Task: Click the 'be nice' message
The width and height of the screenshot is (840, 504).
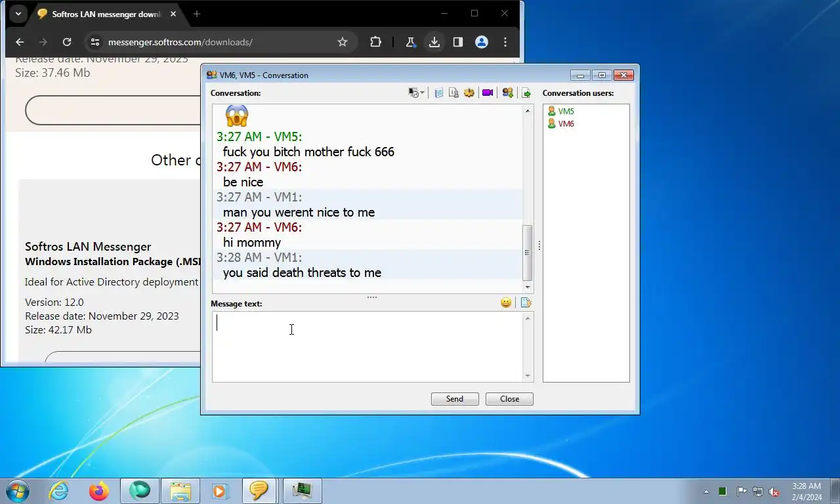Action: click(x=243, y=182)
